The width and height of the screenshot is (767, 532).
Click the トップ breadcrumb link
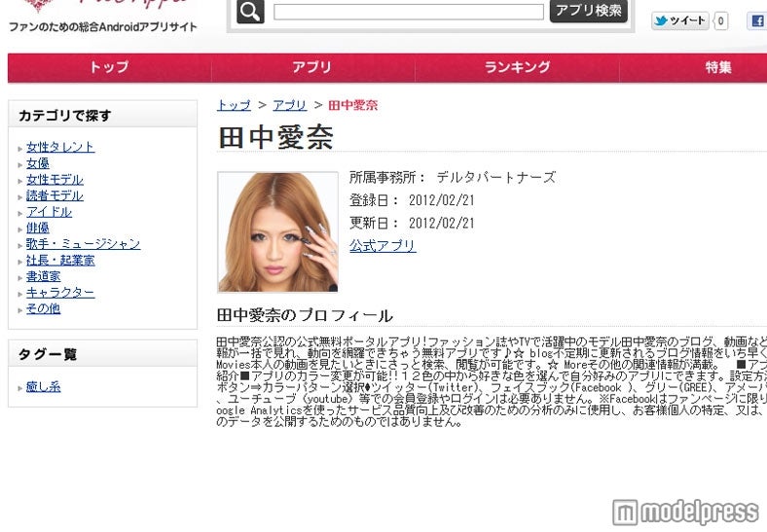(x=234, y=105)
